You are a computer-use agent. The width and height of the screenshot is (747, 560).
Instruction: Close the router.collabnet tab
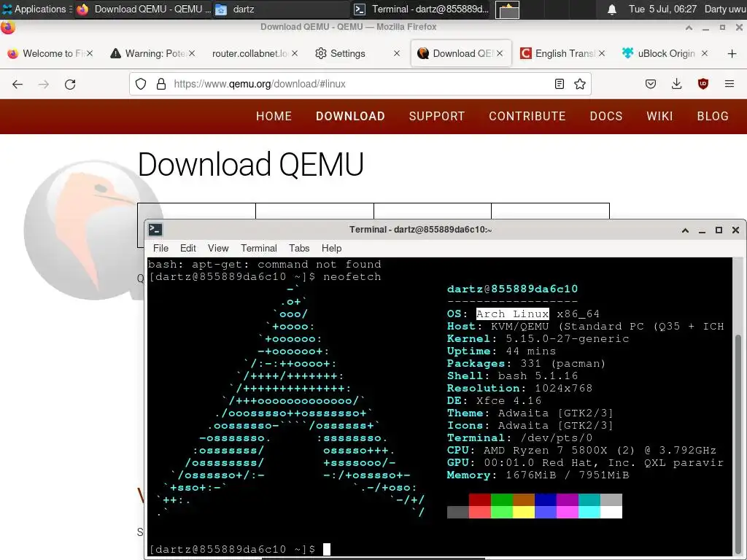click(295, 53)
